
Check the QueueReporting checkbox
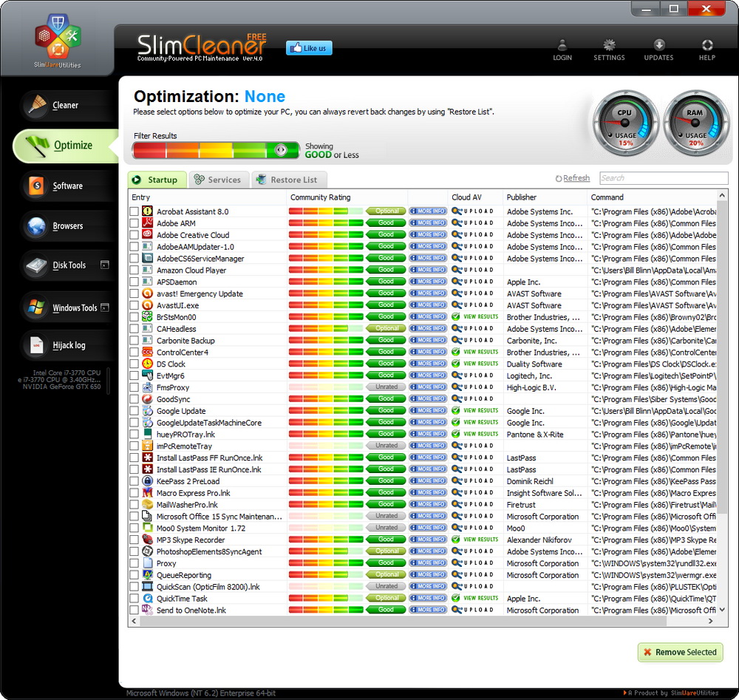134,575
